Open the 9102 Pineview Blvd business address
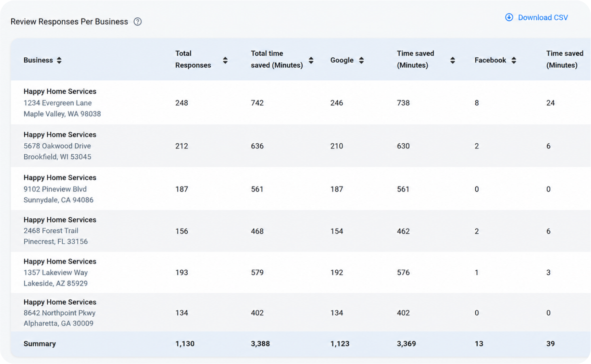591x364 pixels. tap(55, 189)
